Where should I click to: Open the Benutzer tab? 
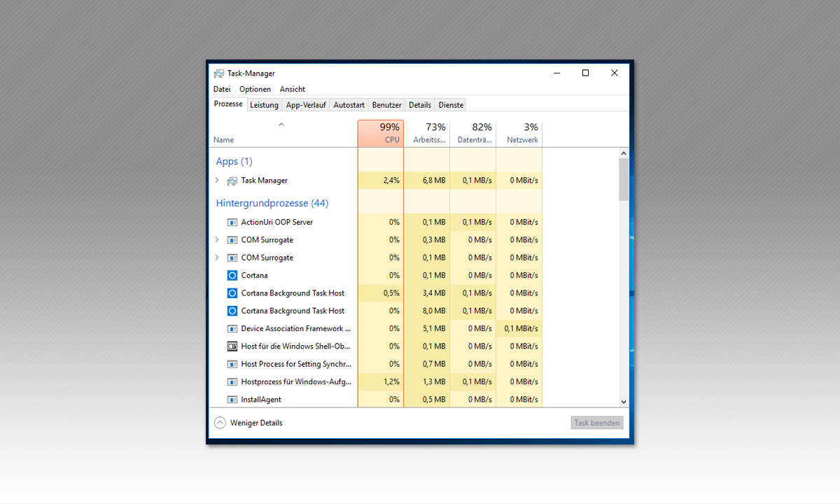click(386, 105)
